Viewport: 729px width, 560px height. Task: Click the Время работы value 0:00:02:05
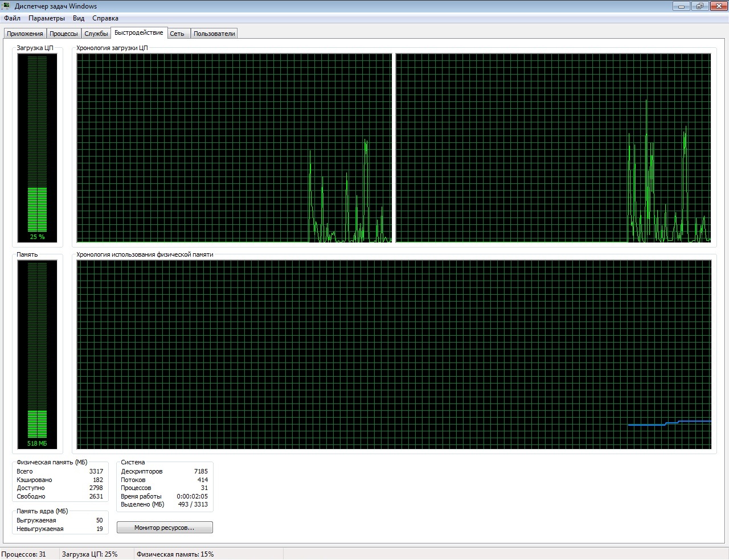point(193,496)
